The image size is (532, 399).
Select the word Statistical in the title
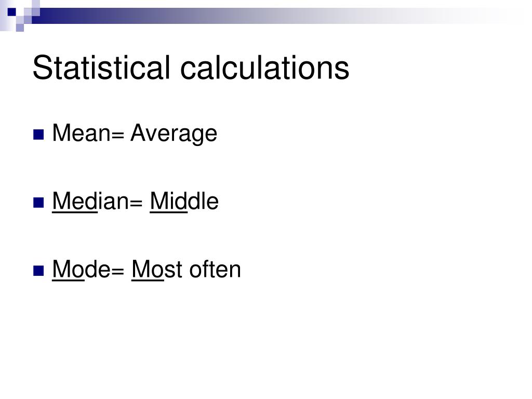(101, 68)
